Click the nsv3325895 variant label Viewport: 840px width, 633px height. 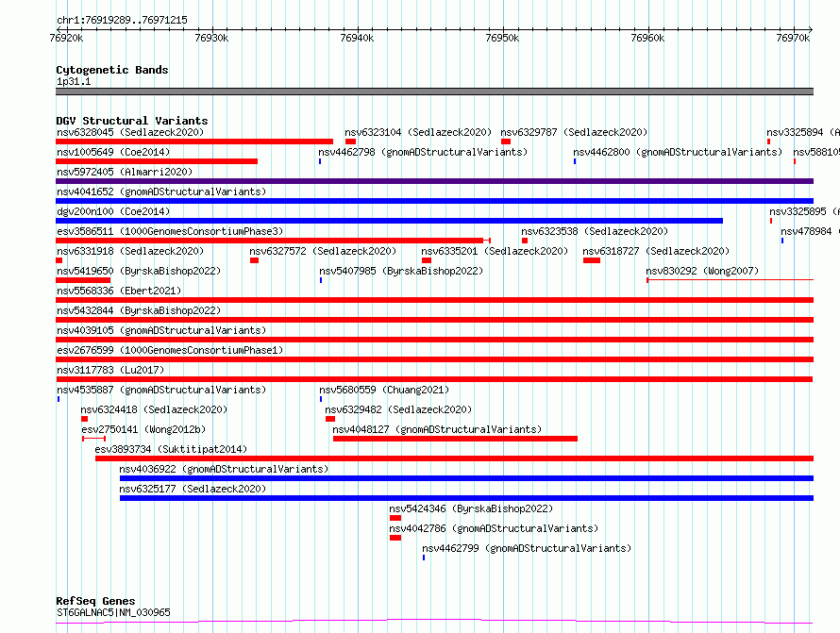pos(804,211)
